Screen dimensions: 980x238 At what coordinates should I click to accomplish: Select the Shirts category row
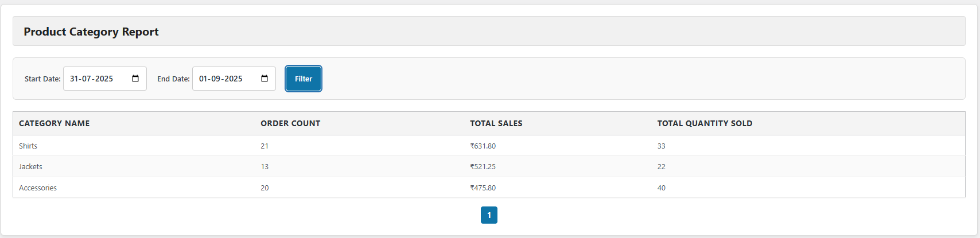coord(489,146)
